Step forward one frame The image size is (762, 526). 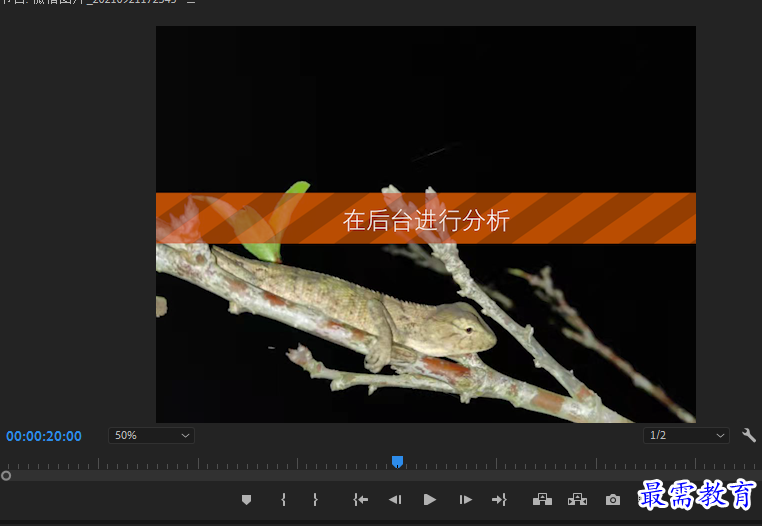click(x=465, y=500)
